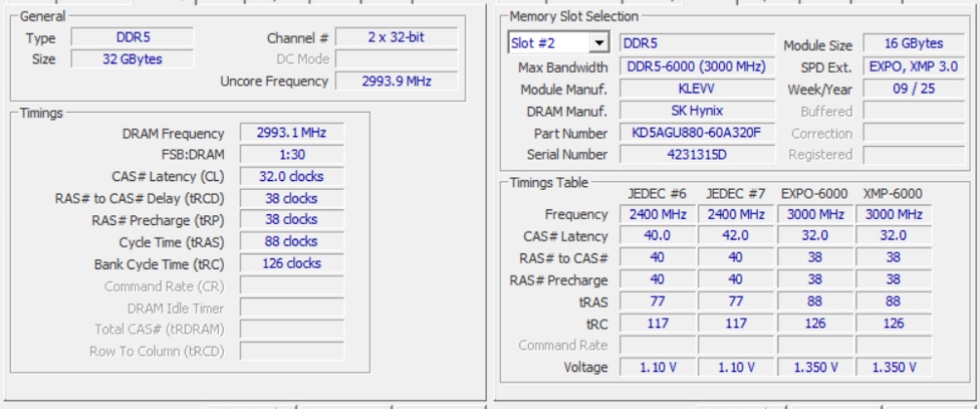This screenshot has height=409, width=980.
Task: Select the Module Size 16 GBytes field
Action: [915, 45]
